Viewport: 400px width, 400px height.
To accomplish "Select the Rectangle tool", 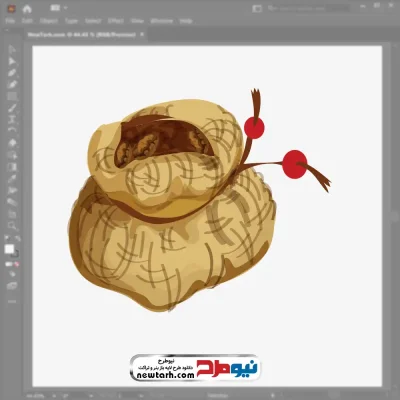I will tap(12, 97).
